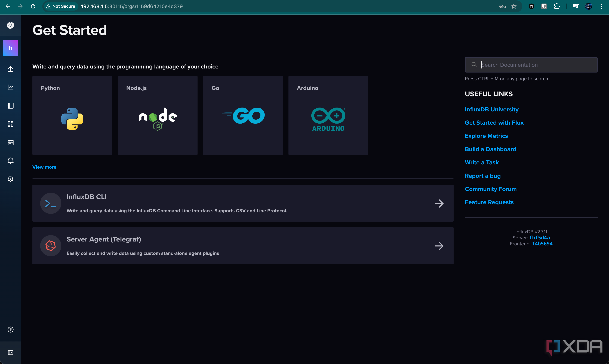Open the browser three-dot menu

[x=601, y=6]
